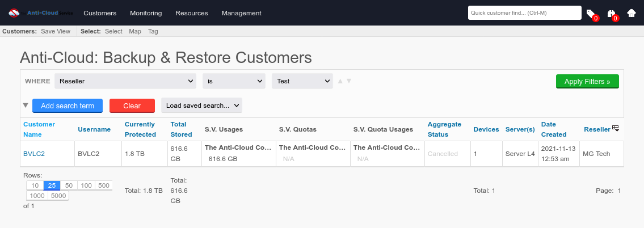Click Tag in the toolbar
This screenshot has width=644, height=228.
tap(153, 31)
